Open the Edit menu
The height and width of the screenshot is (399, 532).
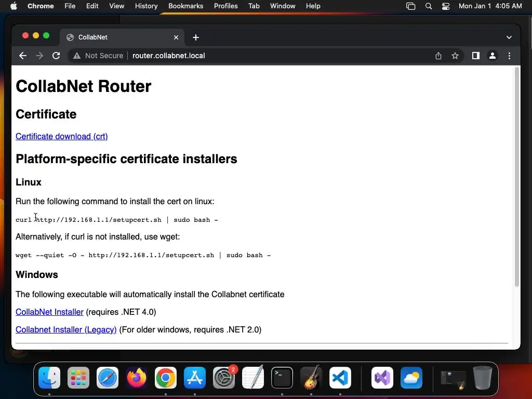click(x=92, y=6)
